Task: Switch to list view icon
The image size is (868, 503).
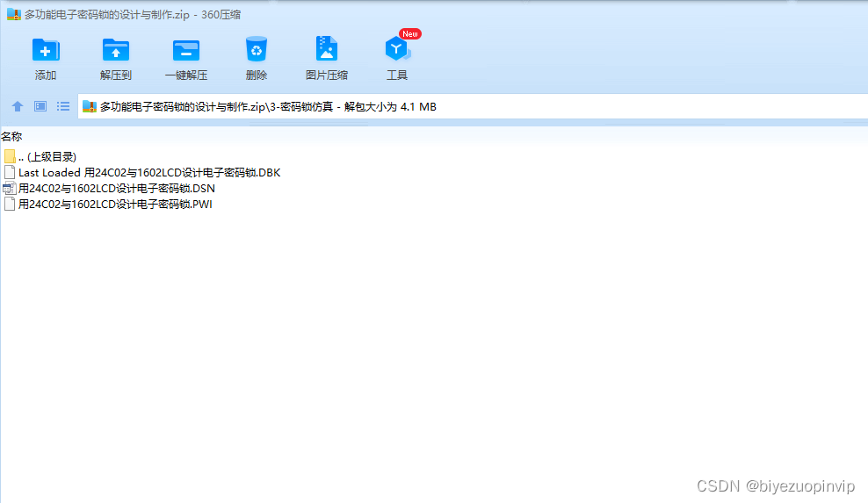Action: [x=63, y=106]
